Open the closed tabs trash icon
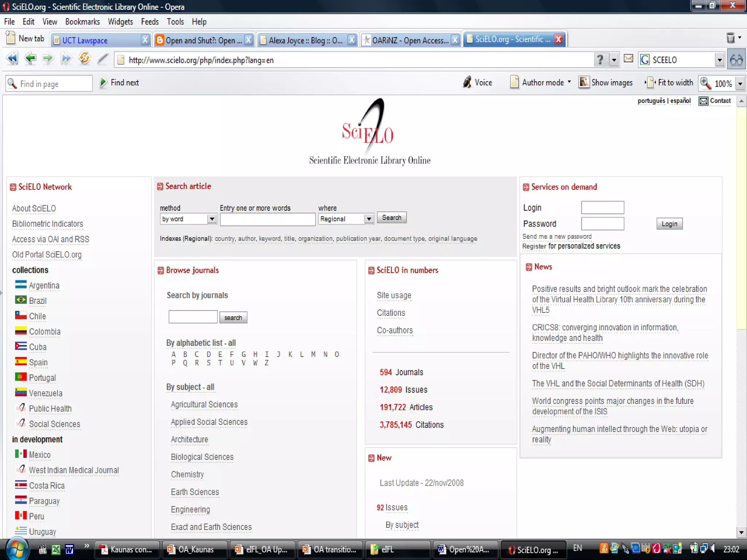This screenshot has width=747, height=560. 730,38
